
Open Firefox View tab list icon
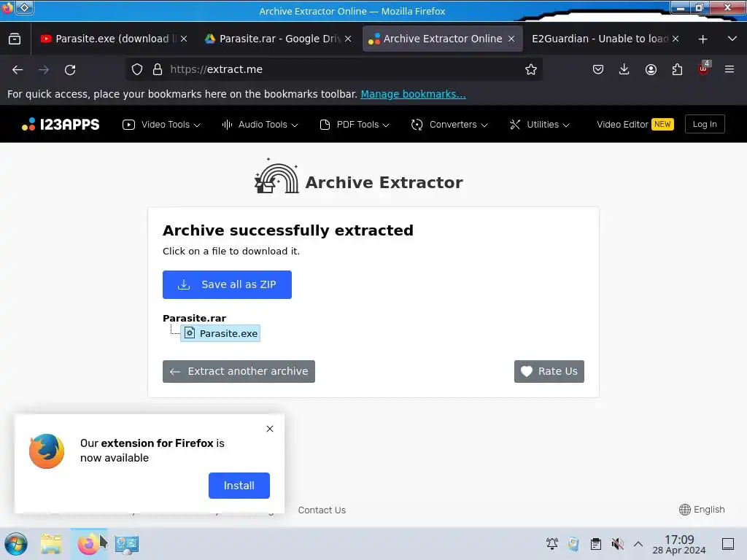coord(15,39)
